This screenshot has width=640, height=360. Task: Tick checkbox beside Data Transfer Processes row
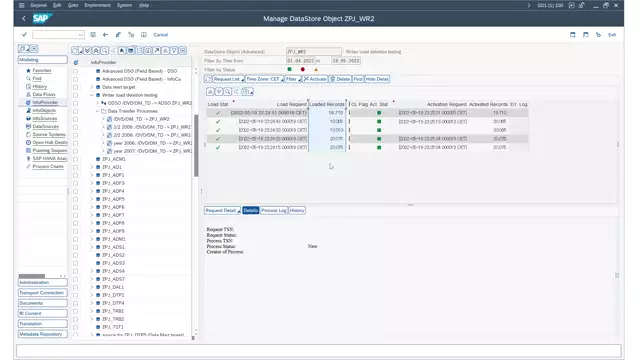(x=76, y=111)
